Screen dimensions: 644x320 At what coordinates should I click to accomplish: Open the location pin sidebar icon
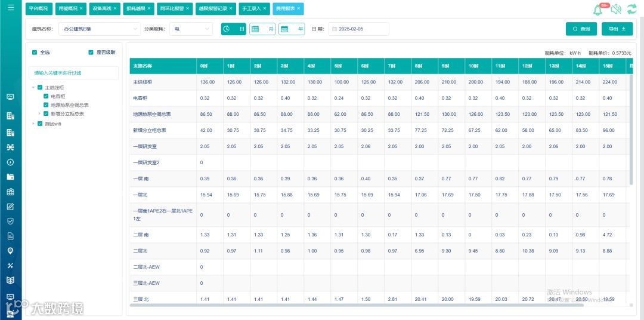(x=11, y=251)
